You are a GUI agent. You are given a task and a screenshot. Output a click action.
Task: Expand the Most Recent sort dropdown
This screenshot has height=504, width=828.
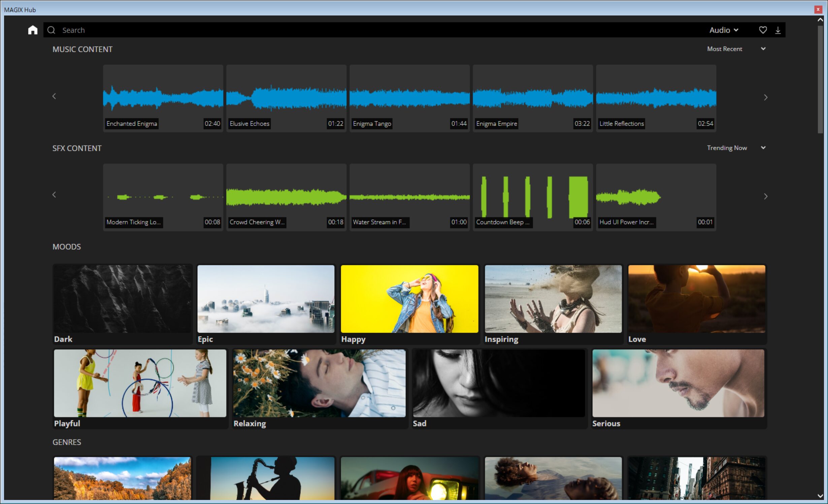click(x=736, y=49)
